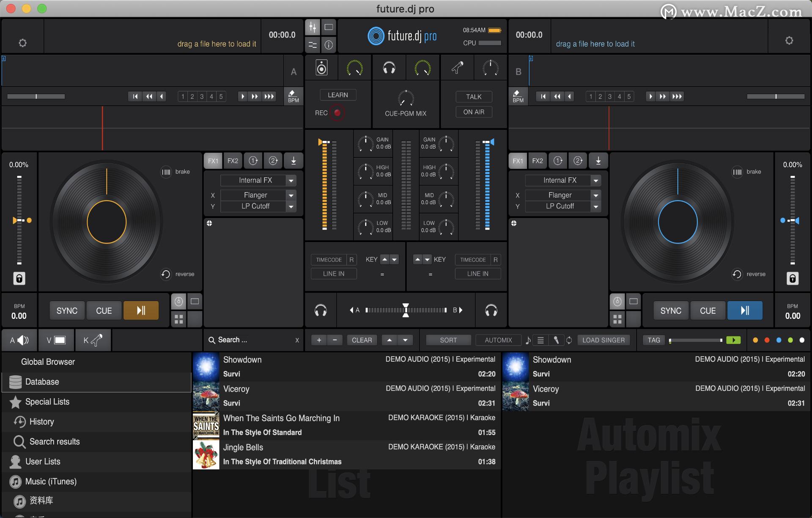Open the LP Cutoff dropdown on deck A
The width and height of the screenshot is (812, 518).
258,206
